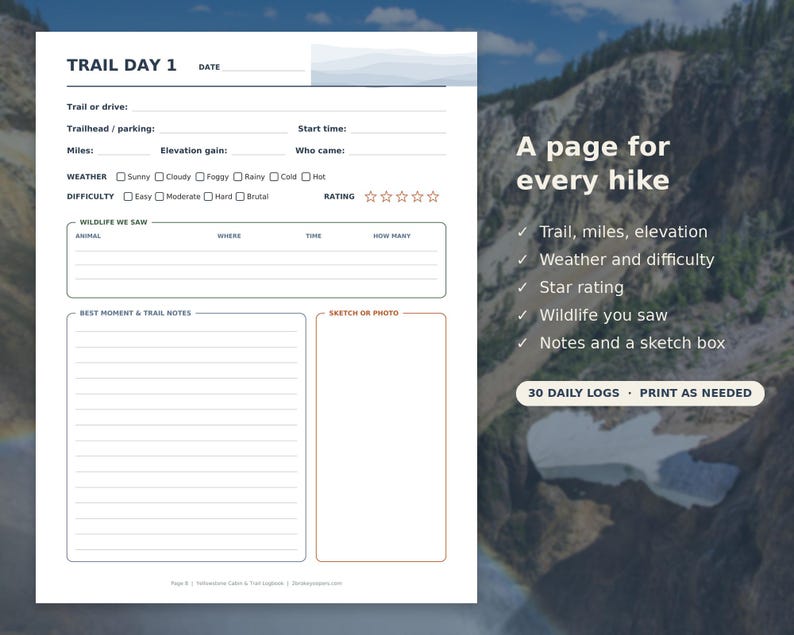Click the SKETCH OR PHOTO label
This screenshot has height=635, width=794.
click(364, 313)
